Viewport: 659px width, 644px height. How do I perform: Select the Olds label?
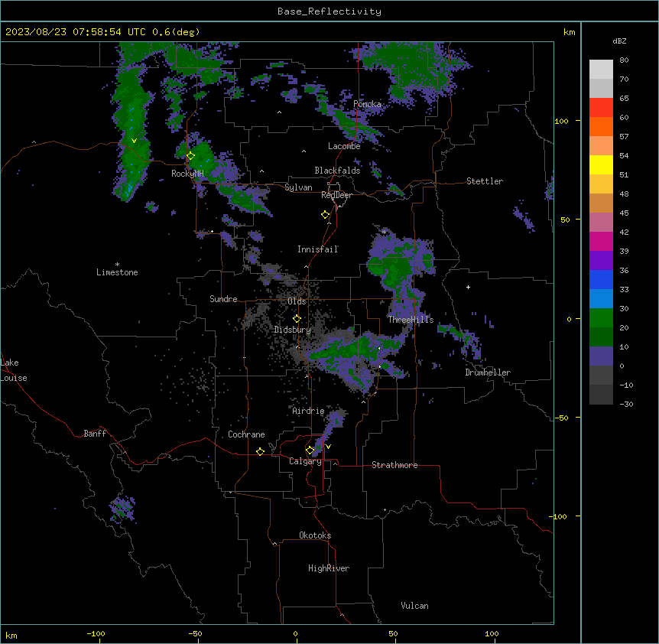pos(297,301)
